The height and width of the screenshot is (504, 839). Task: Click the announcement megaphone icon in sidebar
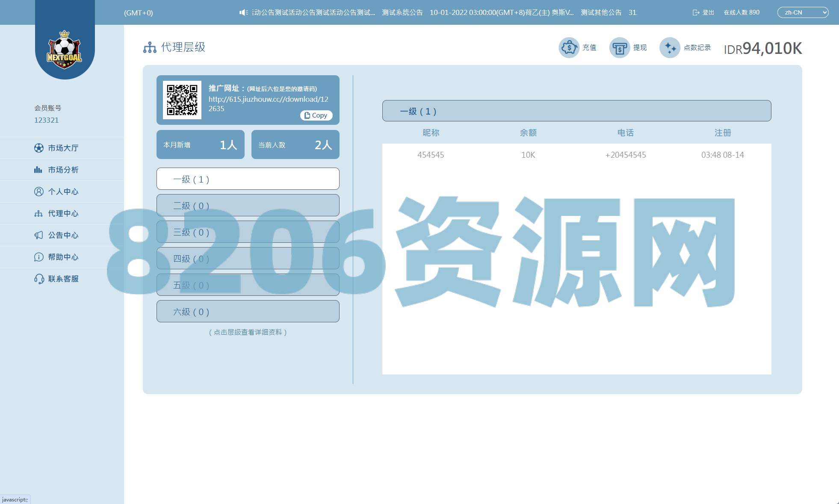[38, 235]
